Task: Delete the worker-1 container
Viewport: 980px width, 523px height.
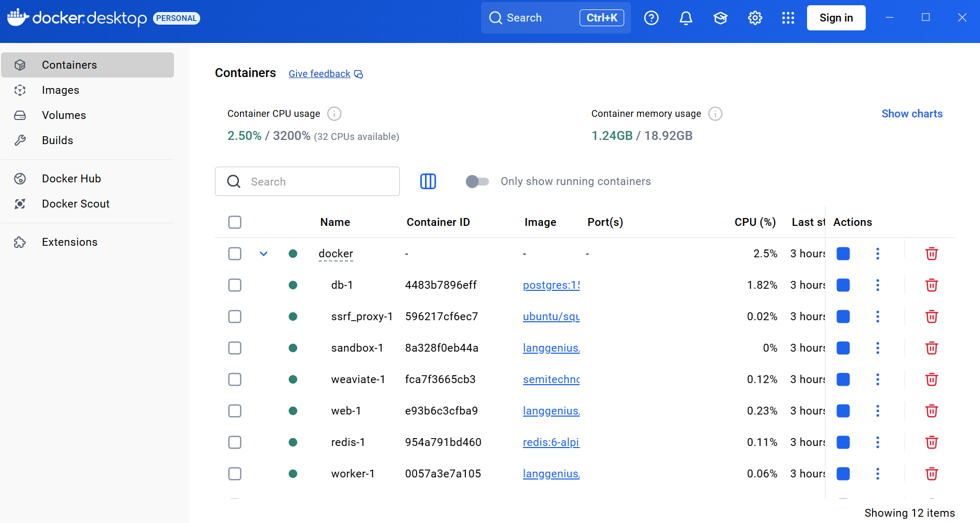Action: [x=932, y=474]
